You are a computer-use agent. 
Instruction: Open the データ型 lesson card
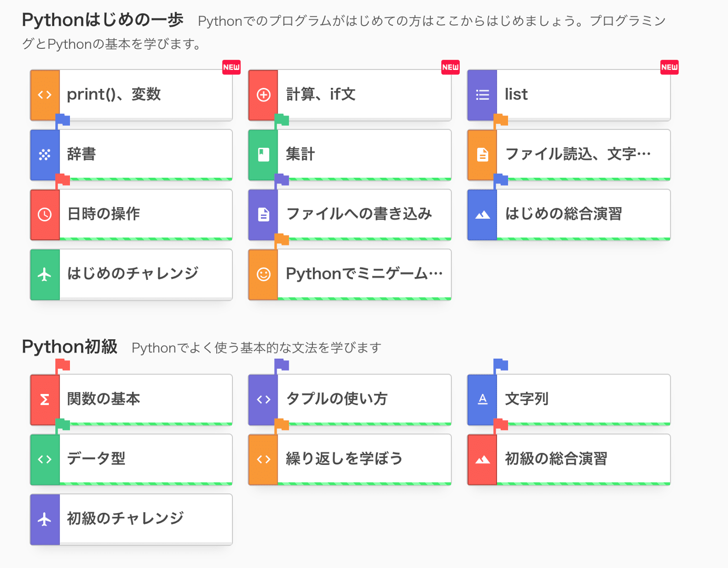tap(132, 460)
